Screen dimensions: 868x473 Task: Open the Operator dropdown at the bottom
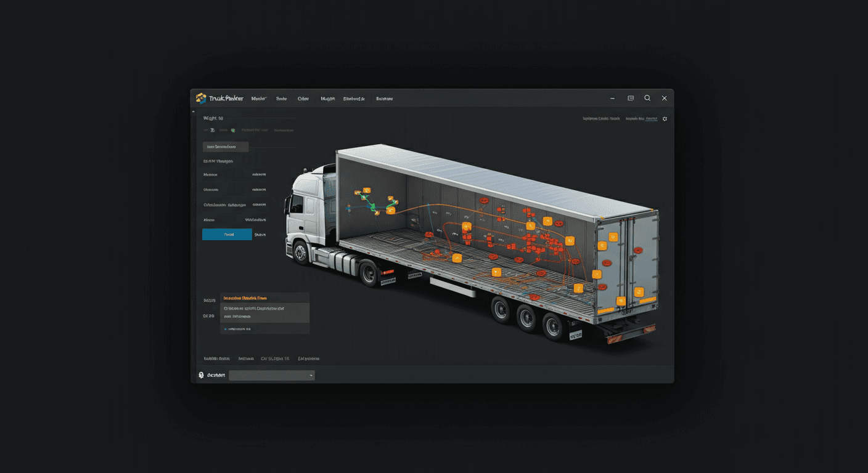(271, 375)
